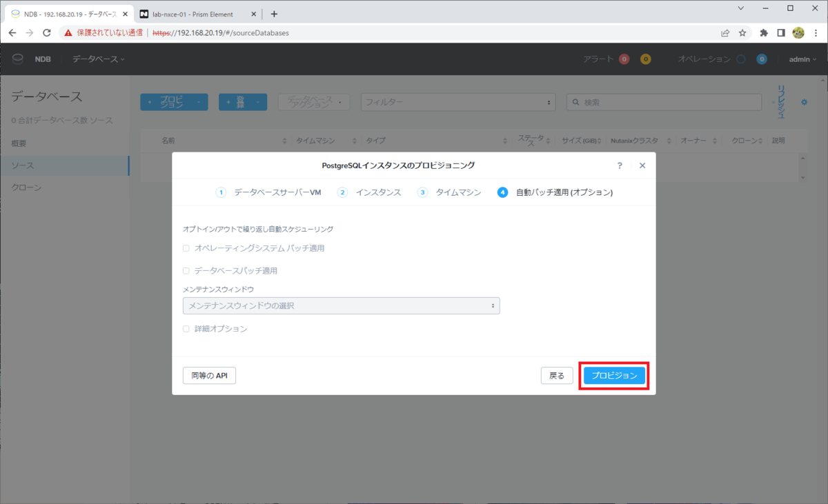Enable オペレーティングシステム パッチ適用 checkbox
Viewport: 828px width, 504px height.
(186, 248)
